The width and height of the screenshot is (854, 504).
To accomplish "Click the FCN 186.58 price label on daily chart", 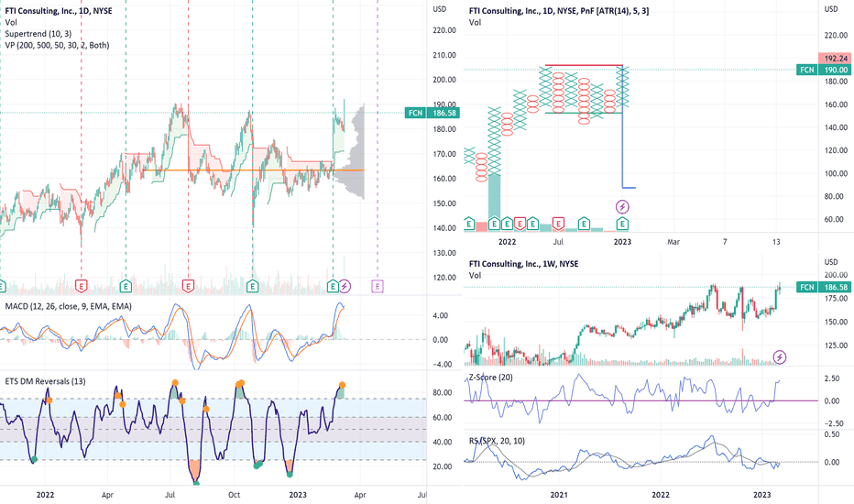I will [x=432, y=113].
